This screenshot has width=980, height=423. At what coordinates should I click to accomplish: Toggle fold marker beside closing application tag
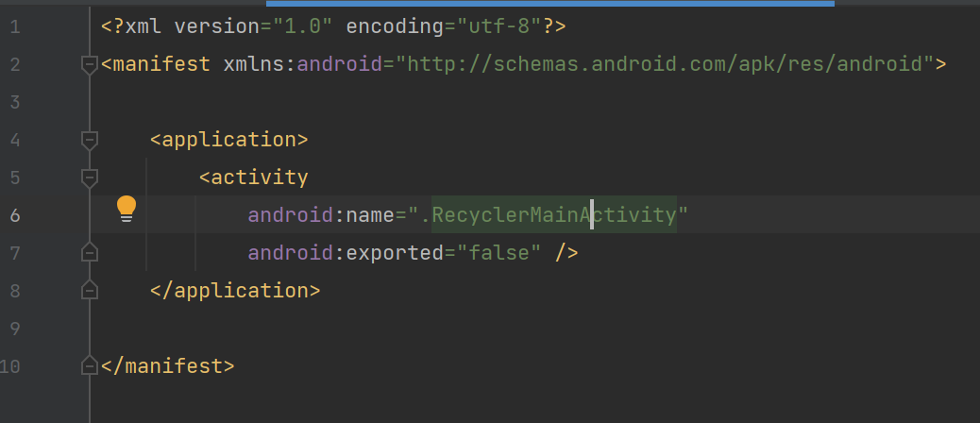(x=90, y=291)
